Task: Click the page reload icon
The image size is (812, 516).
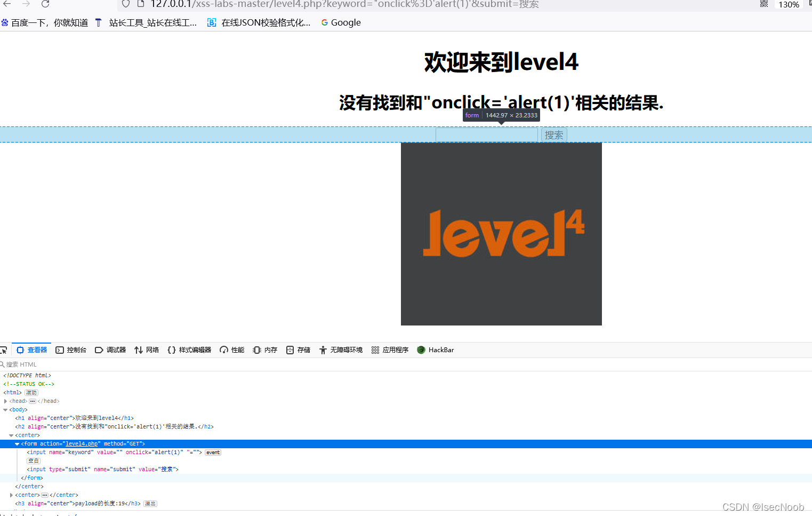Action: click(x=45, y=4)
